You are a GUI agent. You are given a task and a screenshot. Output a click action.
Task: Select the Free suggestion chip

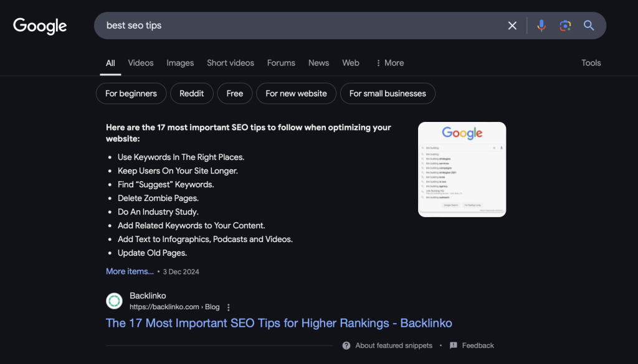(x=235, y=93)
